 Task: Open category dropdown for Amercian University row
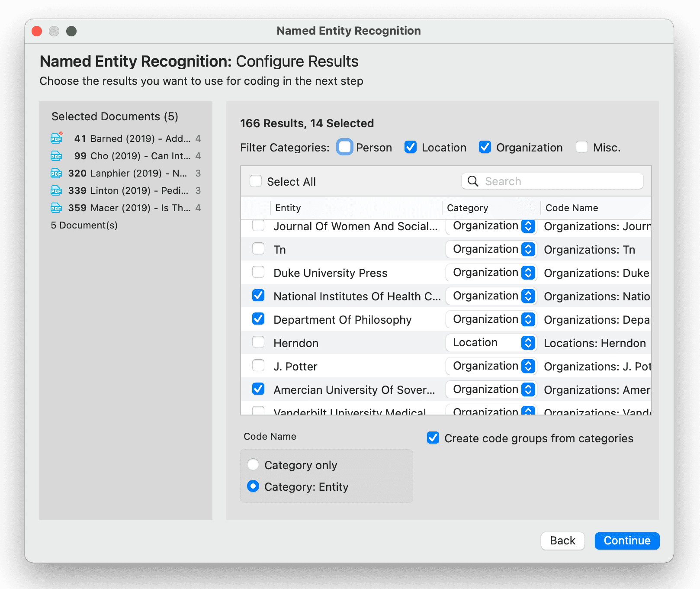pos(491,389)
